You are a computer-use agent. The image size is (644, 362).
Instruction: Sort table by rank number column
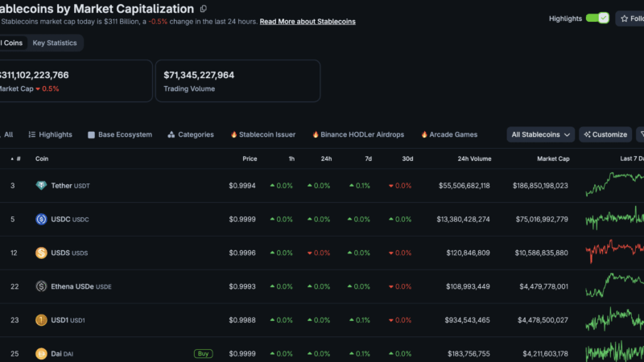[15, 158]
